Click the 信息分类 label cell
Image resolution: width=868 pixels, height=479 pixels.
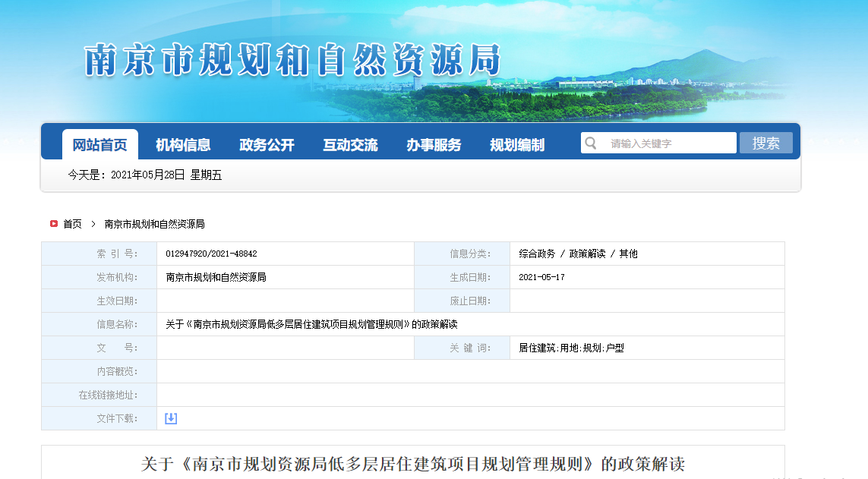click(x=462, y=254)
